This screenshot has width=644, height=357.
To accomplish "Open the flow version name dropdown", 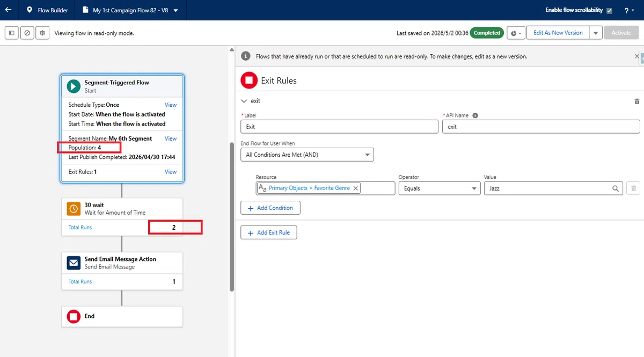I will [176, 10].
